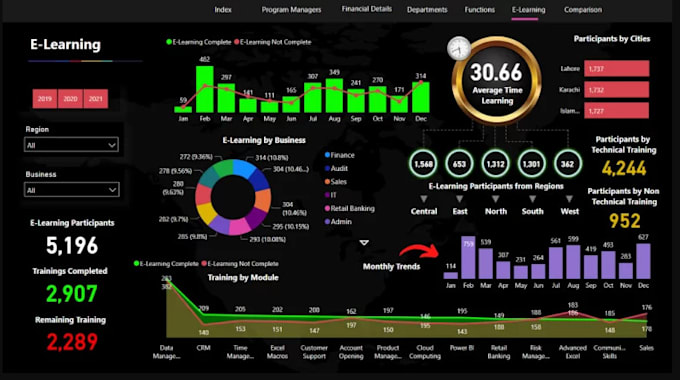This screenshot has height=380, width=680.
Task: Click Admin legend entry
Action: (x=338, y=222)
